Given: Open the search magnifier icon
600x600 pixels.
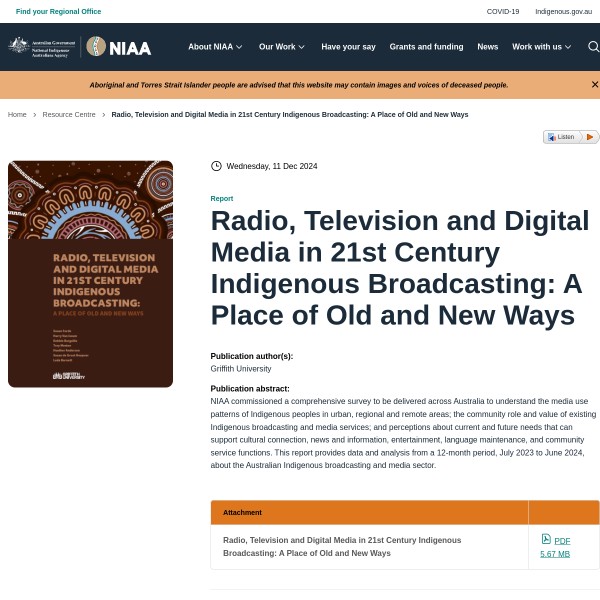Looking at the screenshot, I should pyautogui.click(x=593, y=46).
